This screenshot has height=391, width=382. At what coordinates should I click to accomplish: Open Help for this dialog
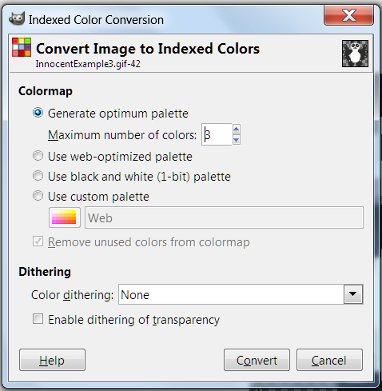[x=52, y=360]
